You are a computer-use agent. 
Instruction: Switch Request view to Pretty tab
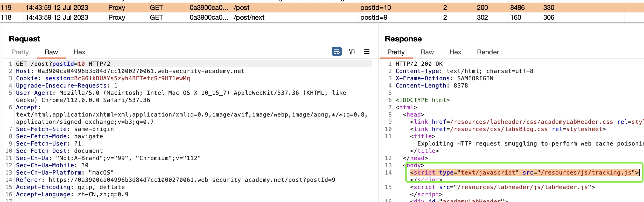pos(20,52)
